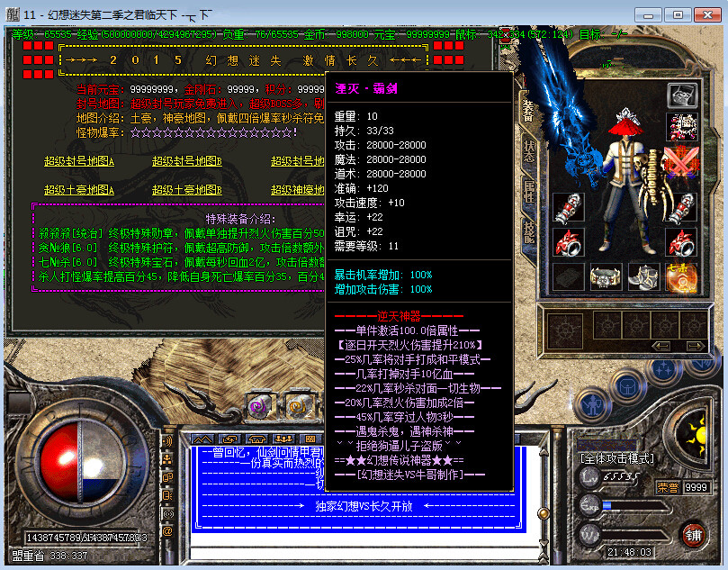The image size is (728, 570).
Task: Select the left red ring slot
Action: [569, 241]
